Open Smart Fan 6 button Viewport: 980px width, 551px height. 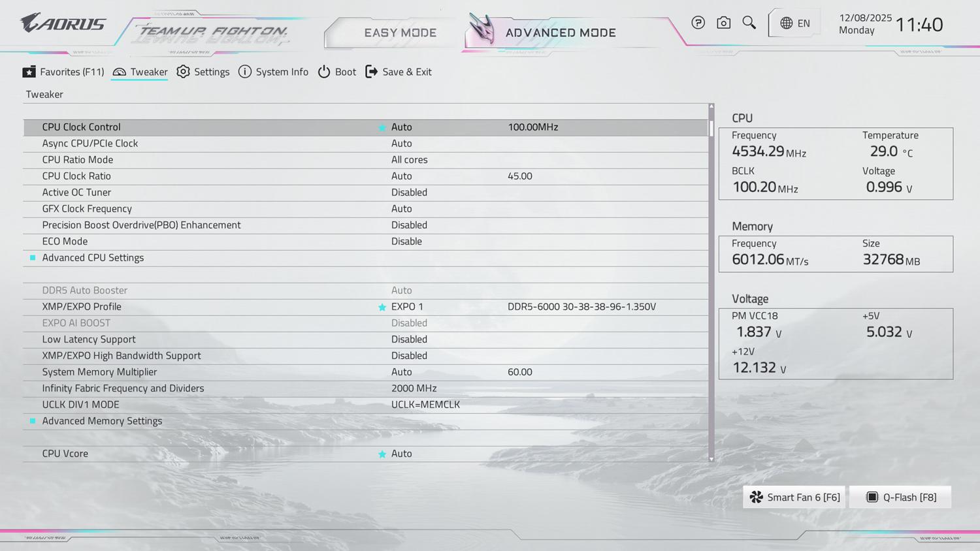794,497
